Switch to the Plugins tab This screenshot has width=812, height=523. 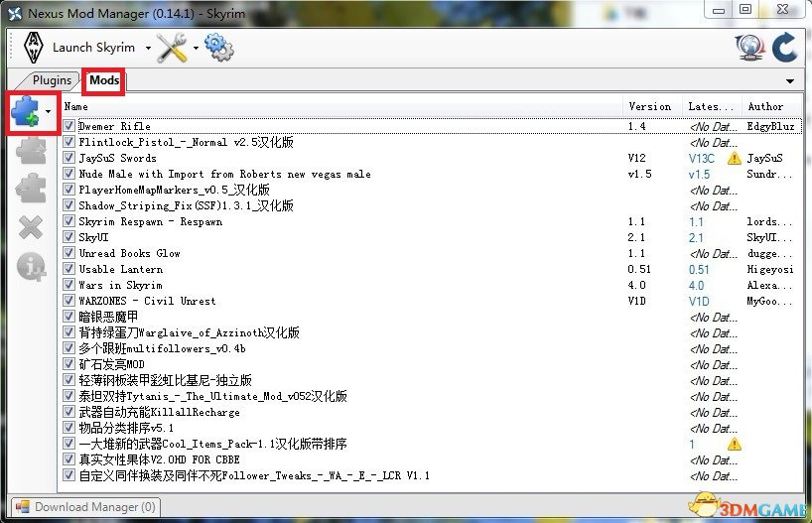[52, 80]
